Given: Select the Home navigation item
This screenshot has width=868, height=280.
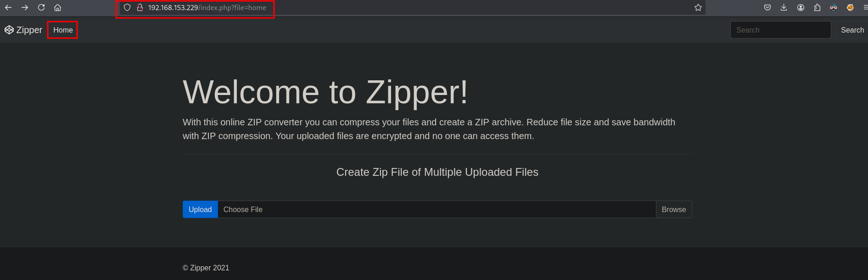Looking at the screenshot, I should pos(63,30).
